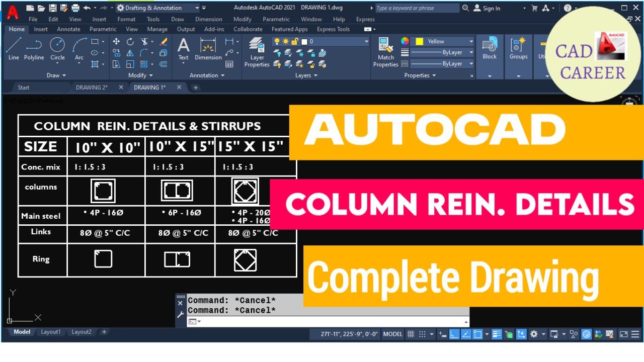The width and height of the screenshot is (644, 362).
Task: Select the Dimension tool
Action: (208, 49)
